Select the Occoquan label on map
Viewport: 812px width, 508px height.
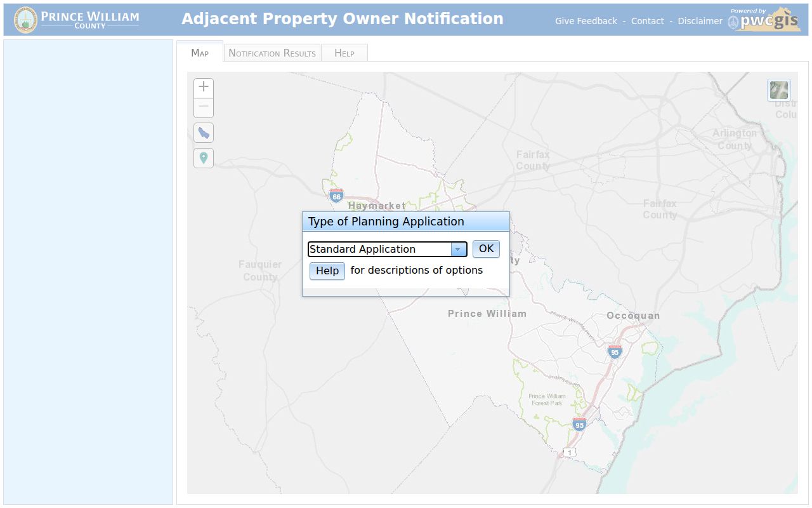click(x=633, y=316)
